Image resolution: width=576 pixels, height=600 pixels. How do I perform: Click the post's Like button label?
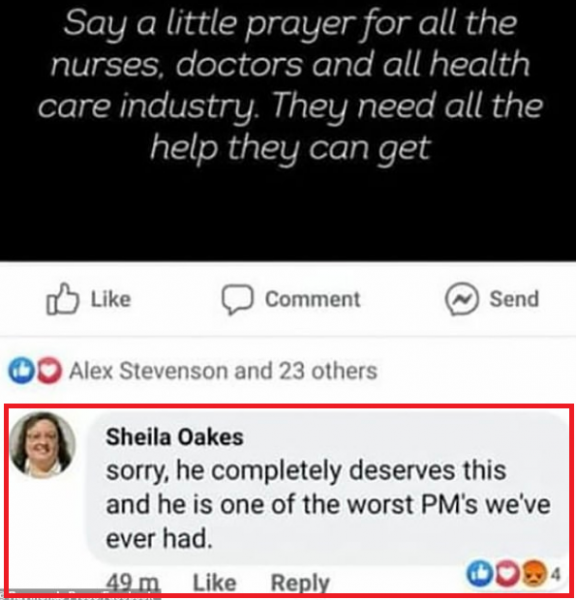111,299
